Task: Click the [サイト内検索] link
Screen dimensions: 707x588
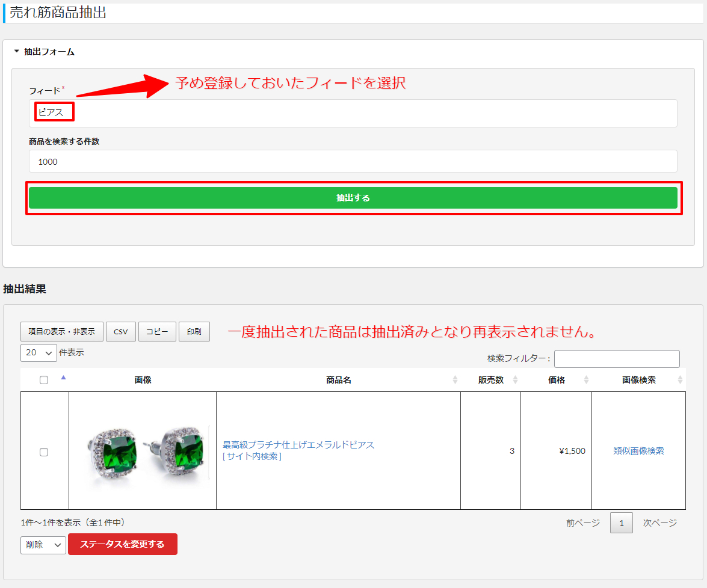Action: click(x=252, y=456)
